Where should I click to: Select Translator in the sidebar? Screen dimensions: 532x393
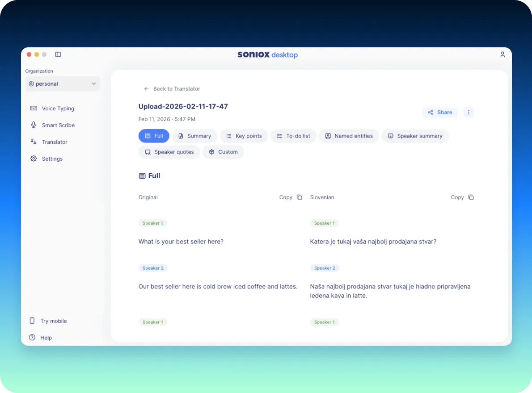tap(55, 142)
